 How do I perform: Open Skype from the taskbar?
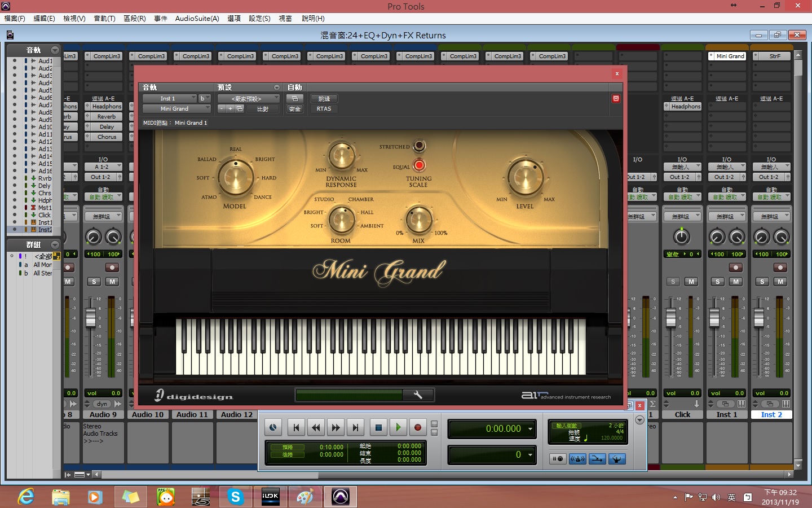pyautogui.click(x=235, y=497)
